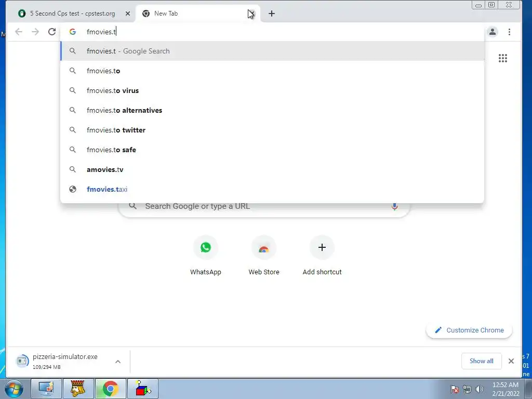
Task: Open the fmovies.taxi URL suggestion
Action: pyautogui.click(x=272, y=189)
